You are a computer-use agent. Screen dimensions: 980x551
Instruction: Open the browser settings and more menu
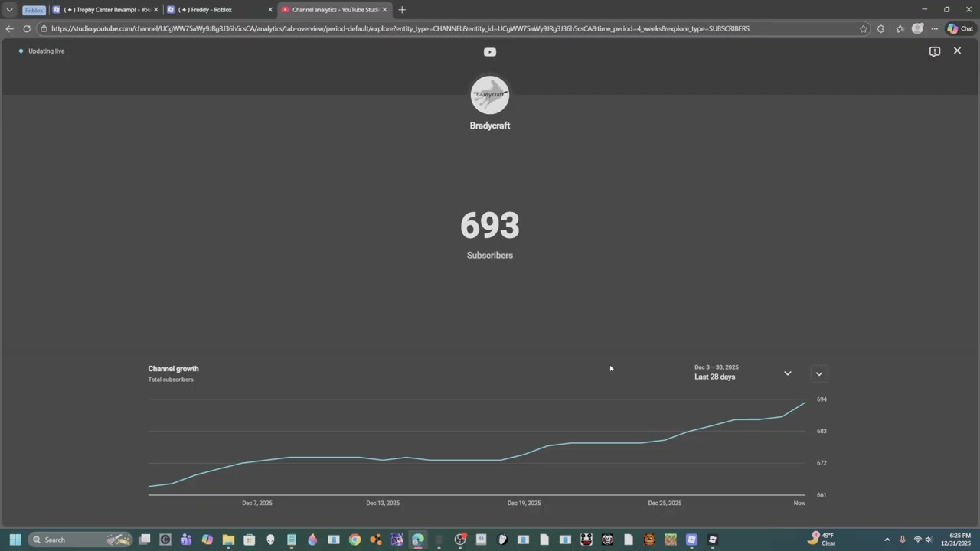pyautogui.click(x=935, y=29)
